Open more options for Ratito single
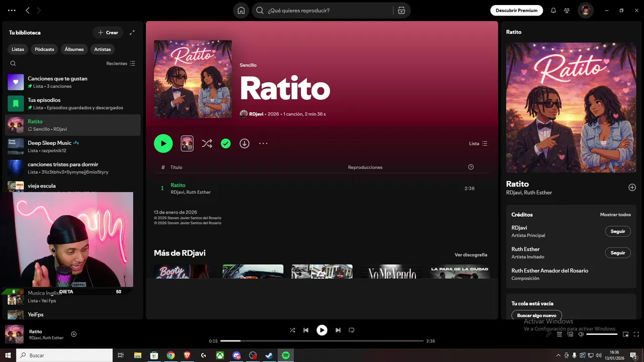644x362 pixels. coord(263,143)
